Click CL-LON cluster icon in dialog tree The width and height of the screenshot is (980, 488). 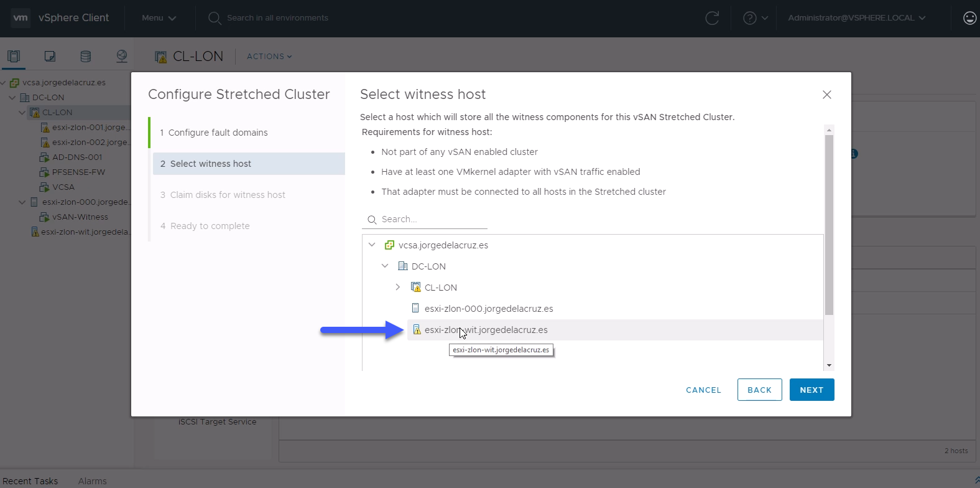tap(415, 288)
